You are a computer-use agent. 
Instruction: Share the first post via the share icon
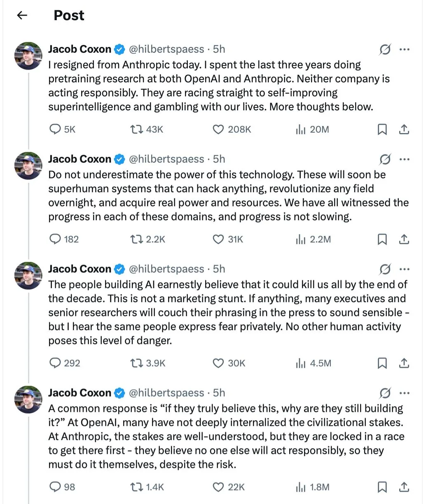(x=404, y=129)
